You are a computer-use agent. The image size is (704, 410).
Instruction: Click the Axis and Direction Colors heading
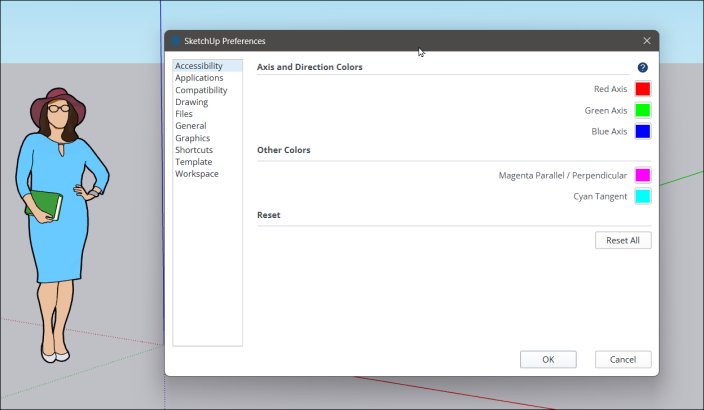(309, 67)
